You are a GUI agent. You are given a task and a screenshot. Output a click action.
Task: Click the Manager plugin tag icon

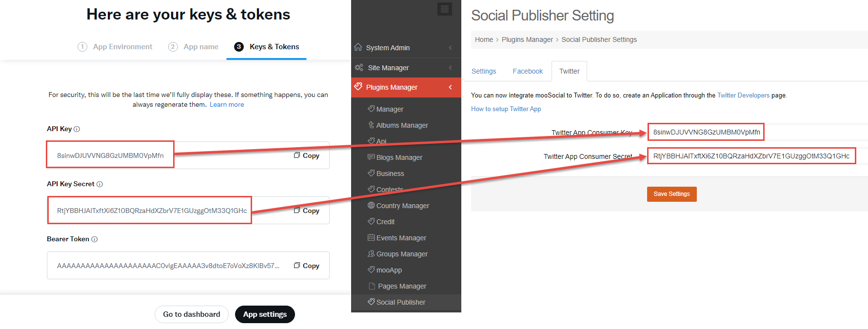click(371, 109)
